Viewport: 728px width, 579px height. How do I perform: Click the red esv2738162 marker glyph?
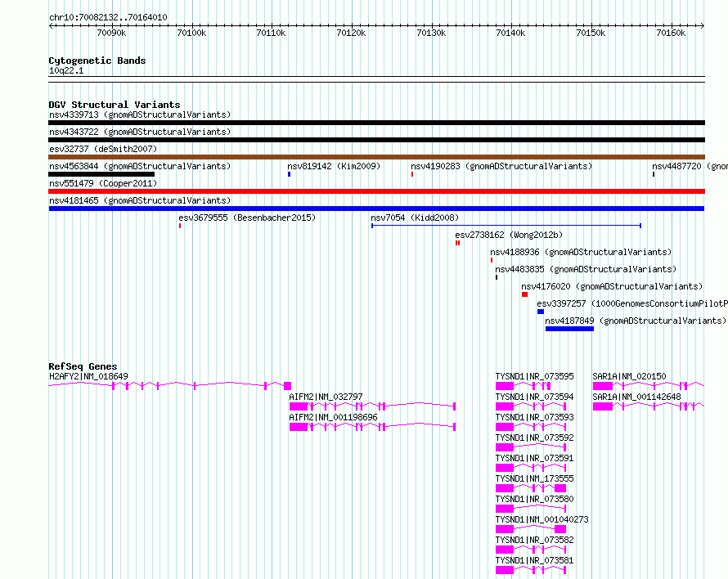pyautogui.click(x=458, y=244)
